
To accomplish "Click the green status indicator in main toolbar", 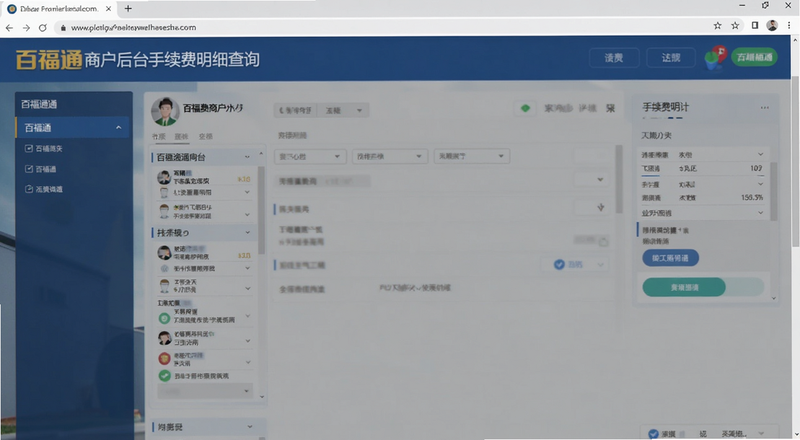I will (525, 108).
